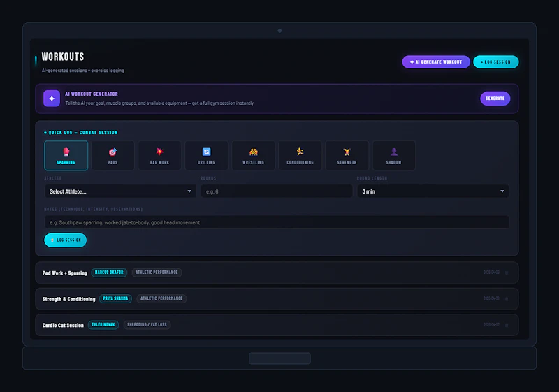Screen dimensions: 559x392
Task: Click Generate in AI Workout Generator banner
Action: [495, 99]
